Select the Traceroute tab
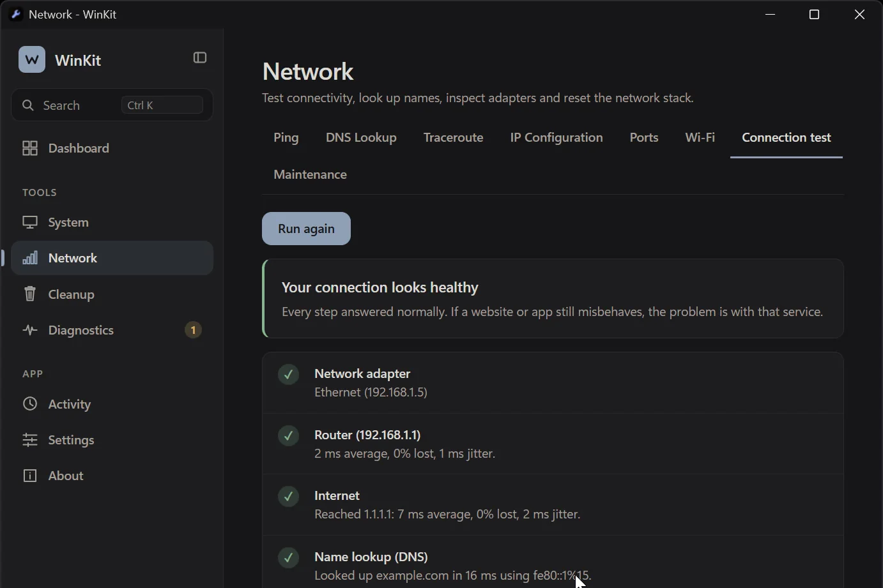The height and width of the screenshot is (588, 883). (454, 138)
